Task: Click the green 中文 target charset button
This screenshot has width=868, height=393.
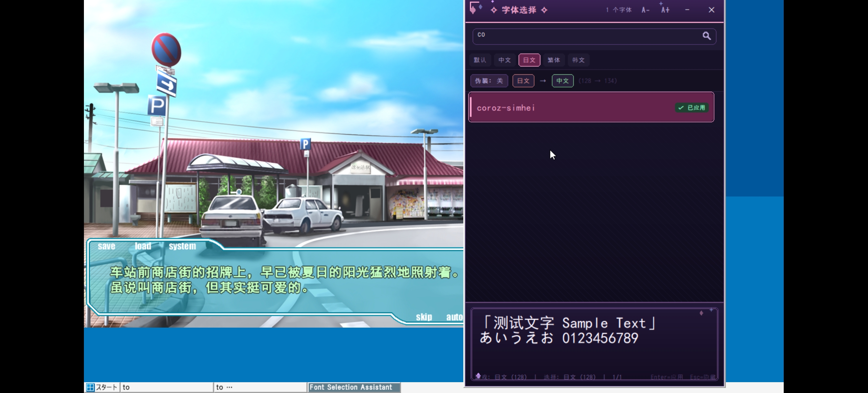Action: pos(562,81)
